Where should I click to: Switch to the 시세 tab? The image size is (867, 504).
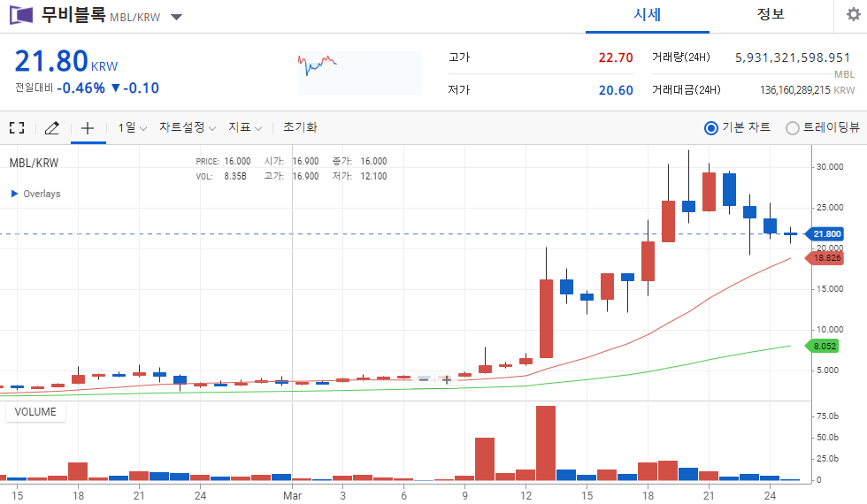coord(647,15)
